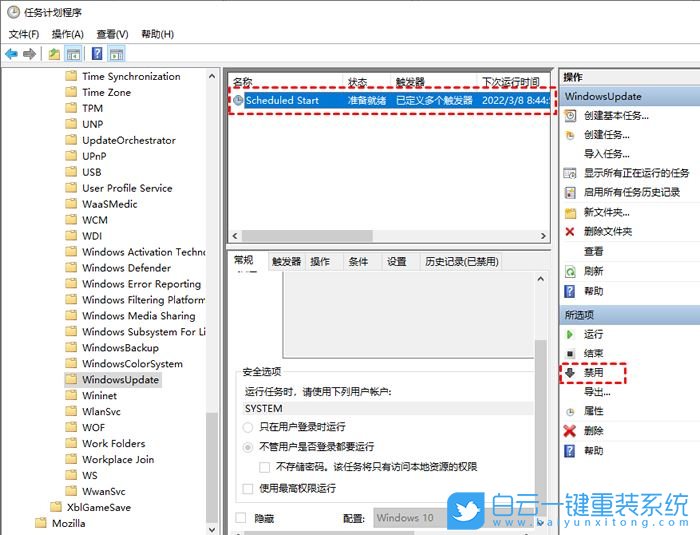Viewport: 700px width, 535px height.
Task: Select the Time Synchronization folder
Action: point(131,76)
